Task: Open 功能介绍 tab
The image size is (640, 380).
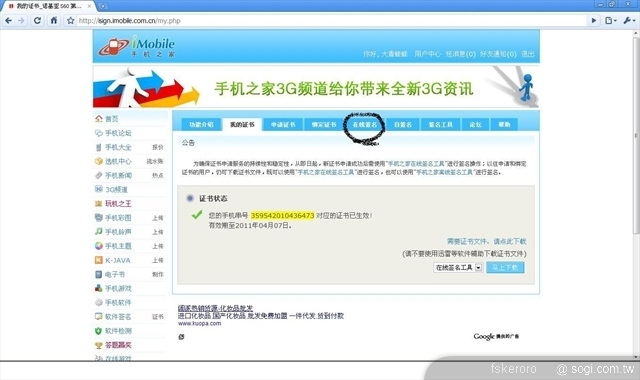Action: tap(201, 124)
